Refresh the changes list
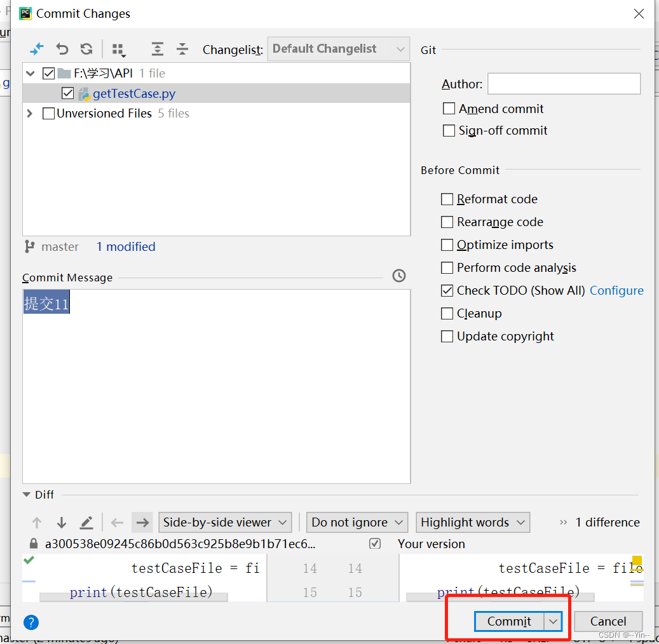 86,49
